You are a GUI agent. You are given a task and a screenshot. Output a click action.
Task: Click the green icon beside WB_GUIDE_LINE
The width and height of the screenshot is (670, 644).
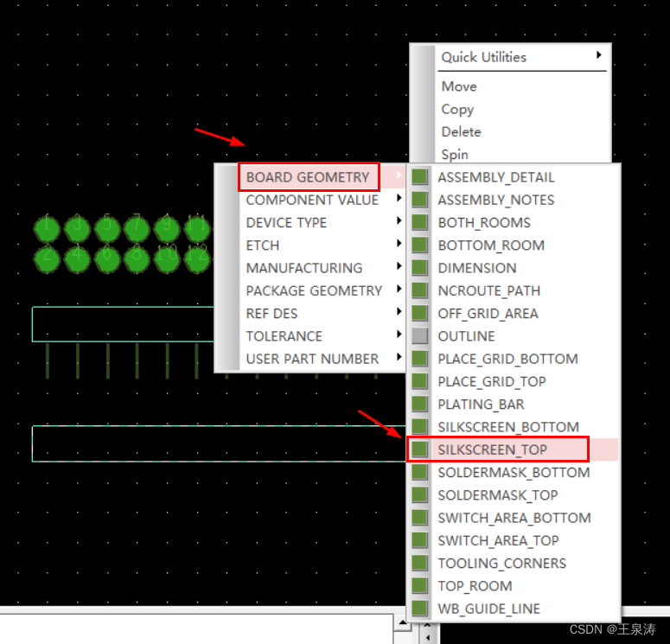(x=420, y=609)
